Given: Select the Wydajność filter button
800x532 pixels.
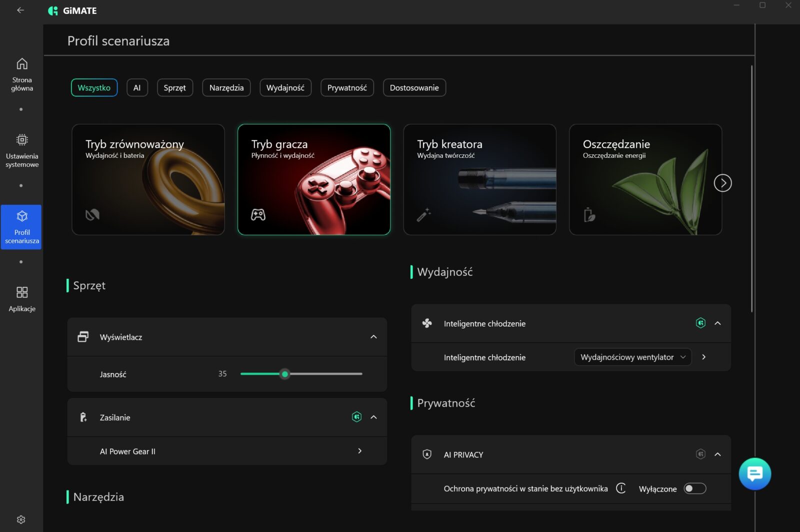Looking at the screenshot, I should (x=285, y=88).
